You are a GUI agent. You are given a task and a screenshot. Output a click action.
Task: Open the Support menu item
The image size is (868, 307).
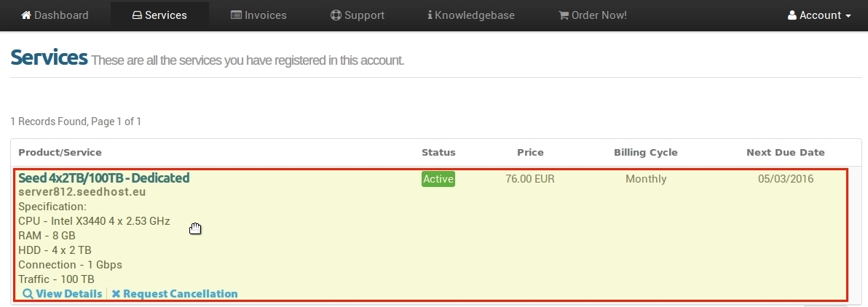point(357,15)
